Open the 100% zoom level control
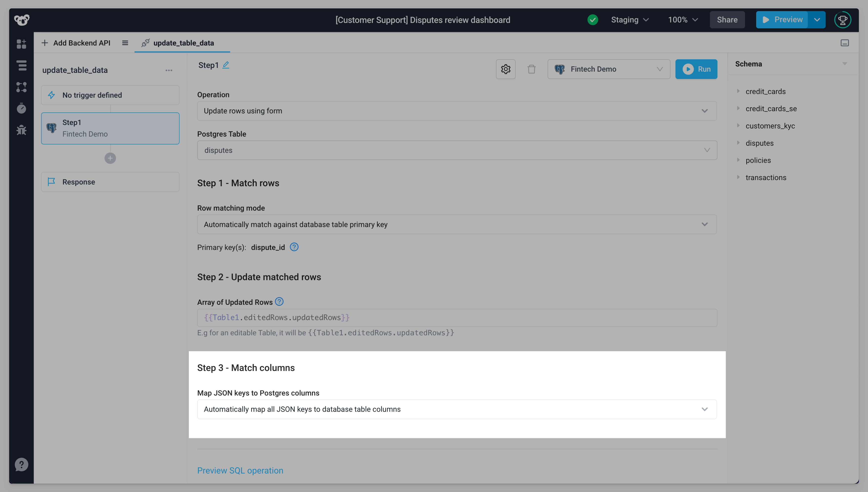Image resolution: width=868 pixels, height=492 pixels. [x=682, y=20]
